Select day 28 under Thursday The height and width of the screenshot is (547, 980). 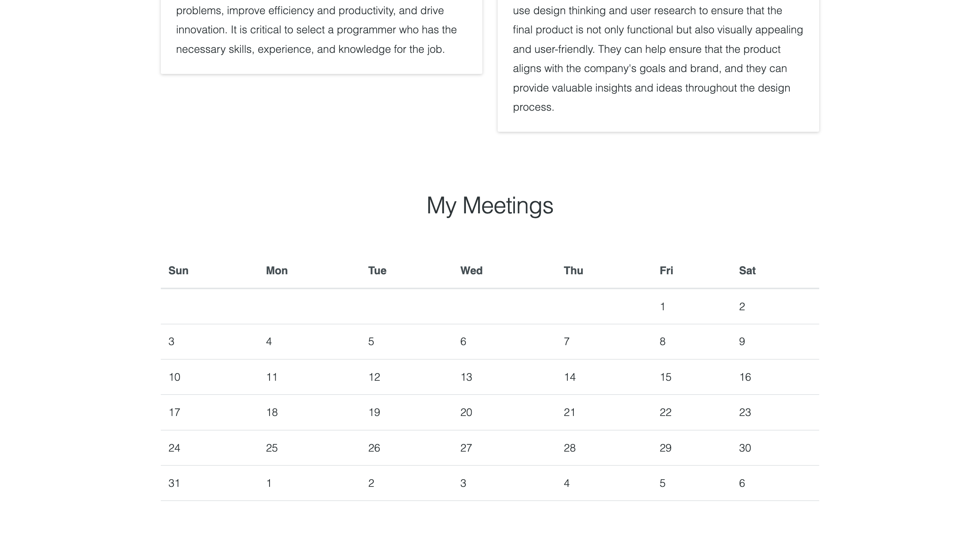[570, 448]
